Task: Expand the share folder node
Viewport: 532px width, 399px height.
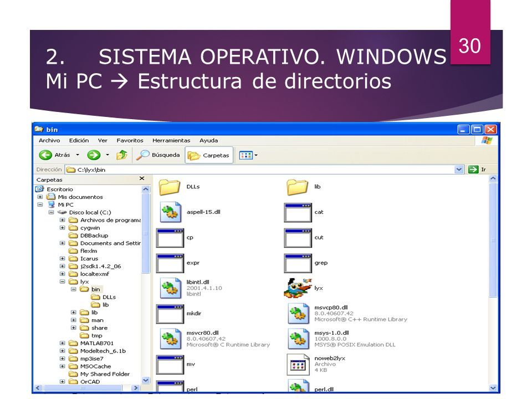Action: (74, 328)
